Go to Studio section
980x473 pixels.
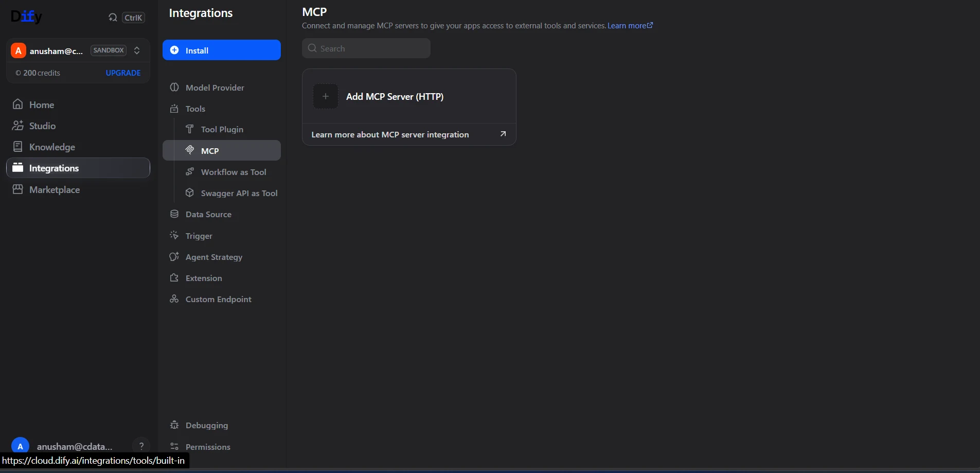[x=78, y=126]
